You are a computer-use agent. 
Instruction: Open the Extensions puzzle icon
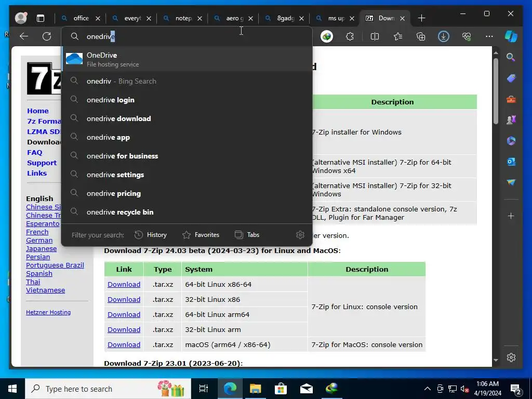(350, 36)
